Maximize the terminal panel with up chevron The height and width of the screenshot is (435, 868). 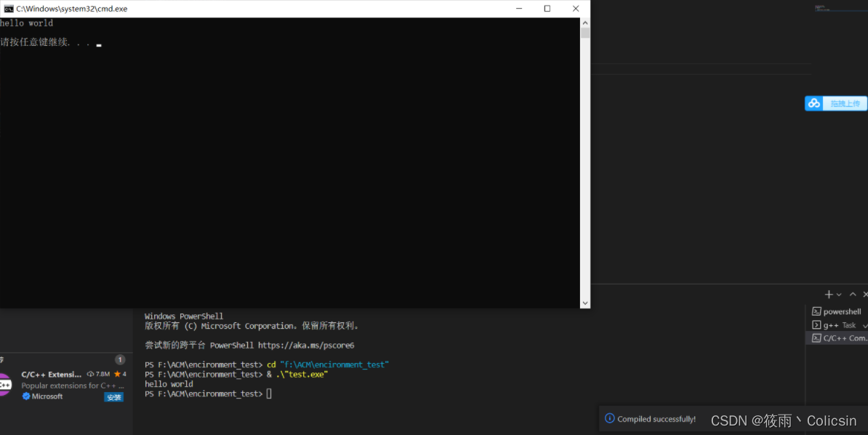[853, 295]
